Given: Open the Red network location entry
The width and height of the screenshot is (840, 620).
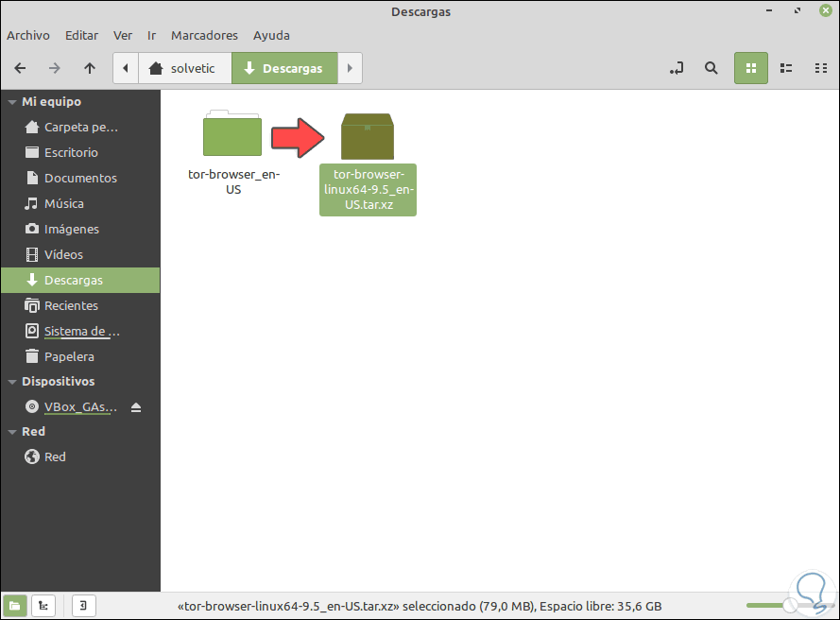Looking at the screenshot, I should click(x=80, y=457).
